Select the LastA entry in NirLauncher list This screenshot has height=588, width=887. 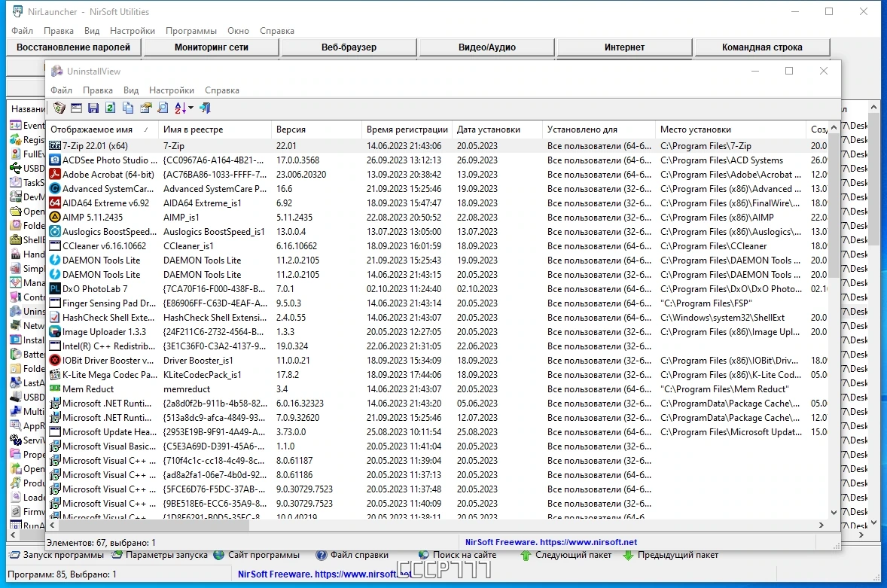point(26,382)
